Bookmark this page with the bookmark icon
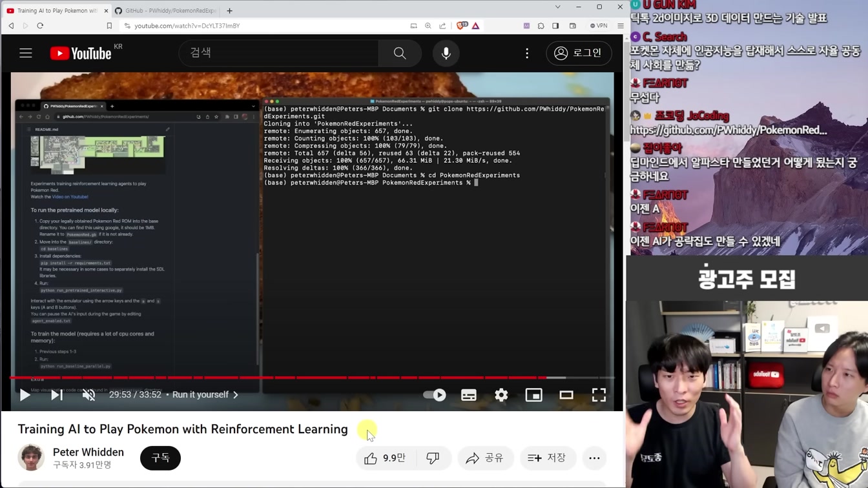The width and height of the screenshot is (868, 488). (x=109, y=26)
